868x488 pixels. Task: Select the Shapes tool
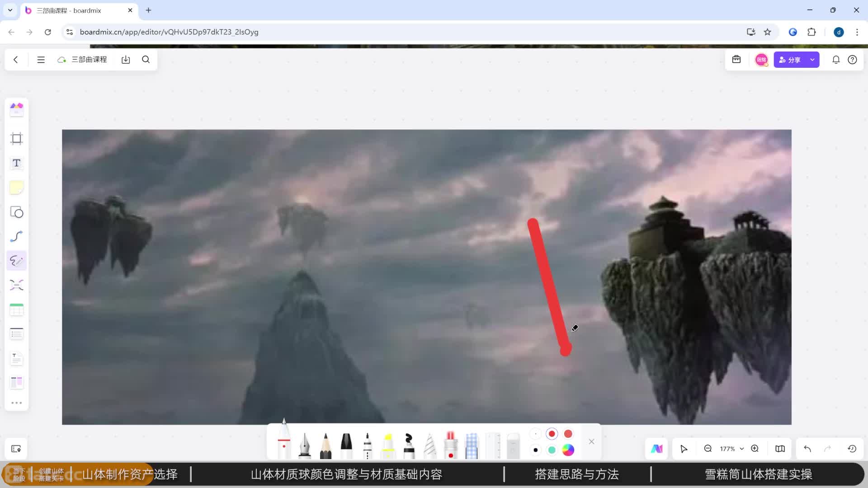17,212
